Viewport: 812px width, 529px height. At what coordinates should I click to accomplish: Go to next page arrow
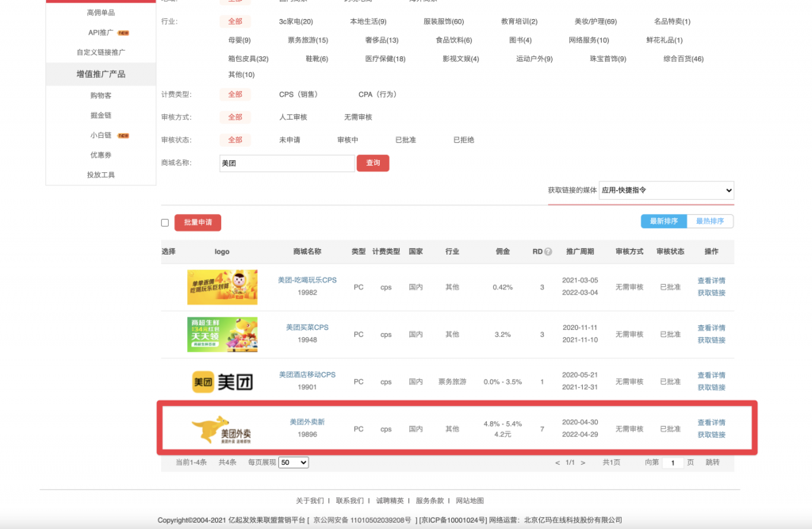(x=583, y=462)
